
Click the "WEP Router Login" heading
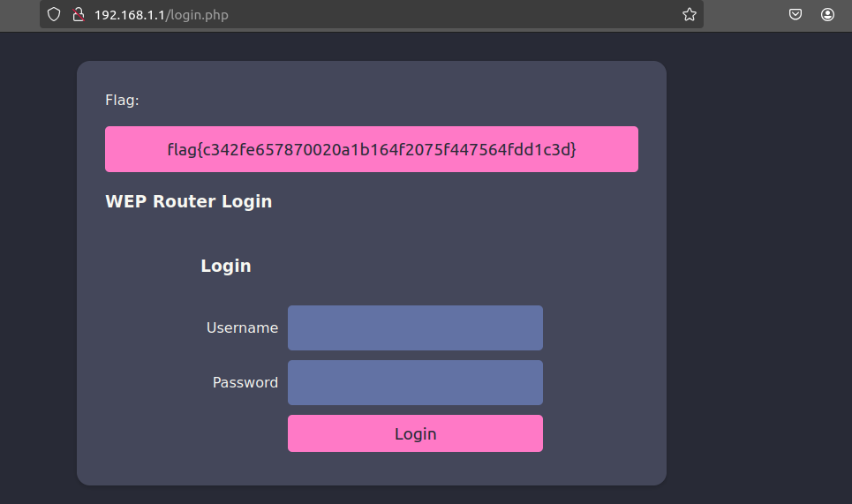tap(188, 201)
